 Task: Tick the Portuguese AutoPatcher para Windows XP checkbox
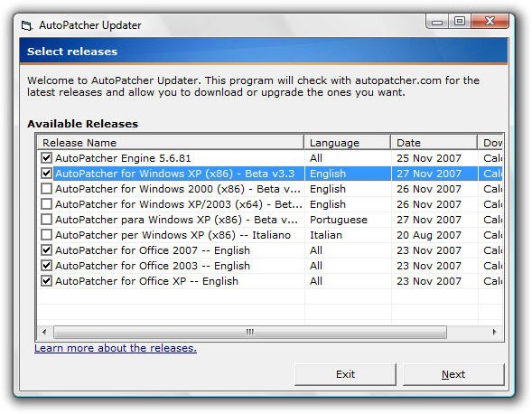click(46, 220)
